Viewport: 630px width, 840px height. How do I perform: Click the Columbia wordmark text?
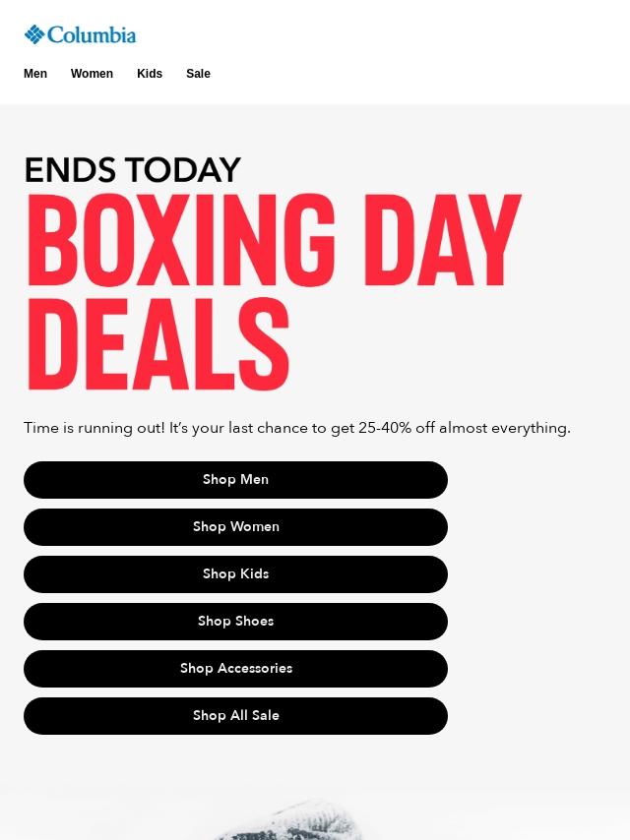[x=93, y=35]
